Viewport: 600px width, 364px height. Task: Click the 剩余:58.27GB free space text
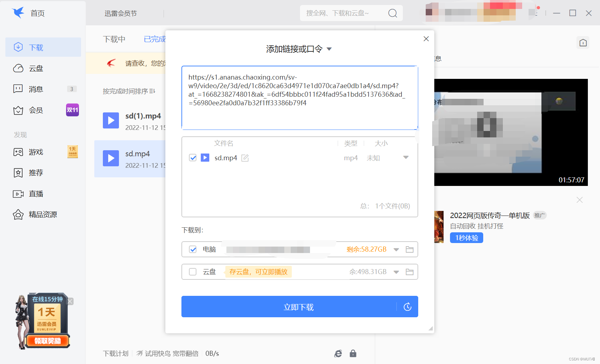[x=366, y=249]
